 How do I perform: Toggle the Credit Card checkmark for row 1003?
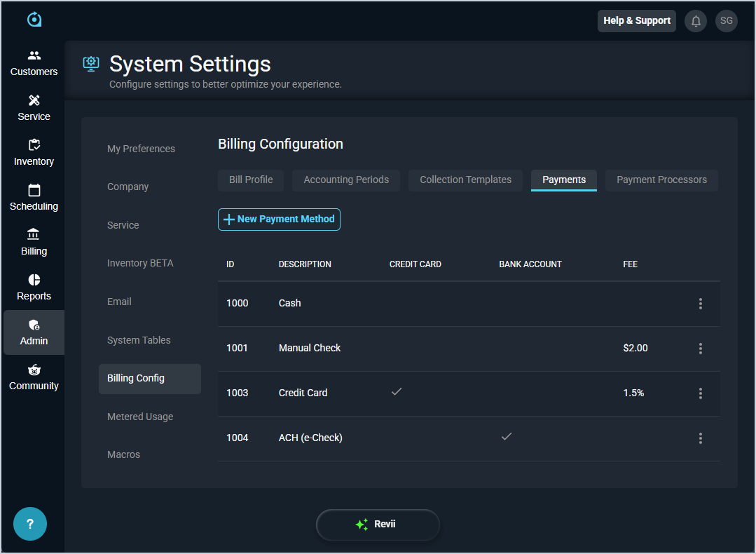[397, 392]
